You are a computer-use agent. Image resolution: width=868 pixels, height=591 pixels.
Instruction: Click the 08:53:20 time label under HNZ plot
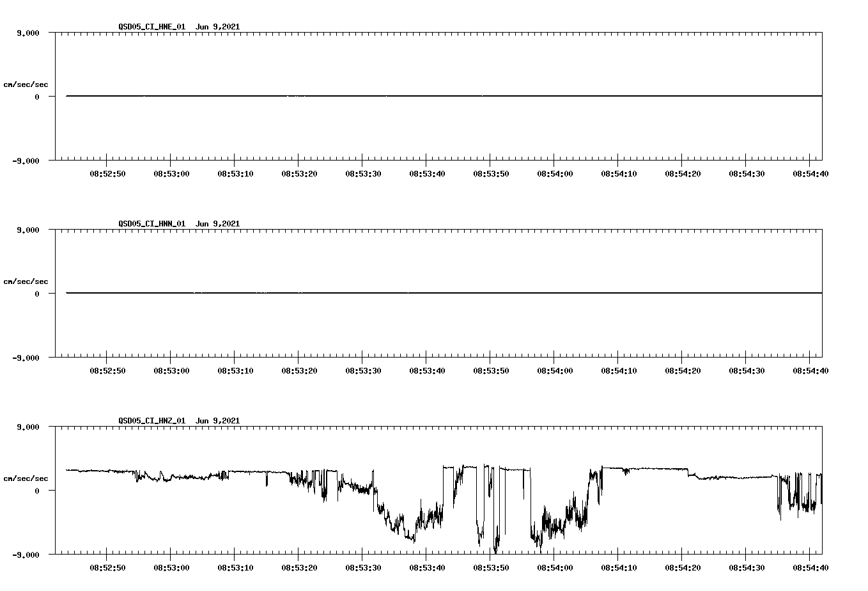pos(299,568)
